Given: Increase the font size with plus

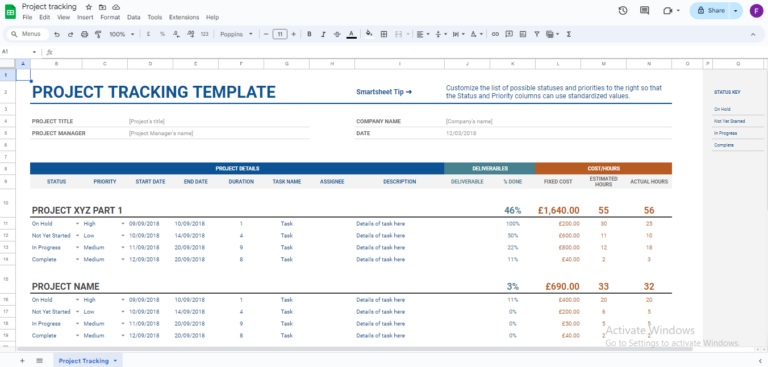Looking at the screenshot, I should coord(293,34).
